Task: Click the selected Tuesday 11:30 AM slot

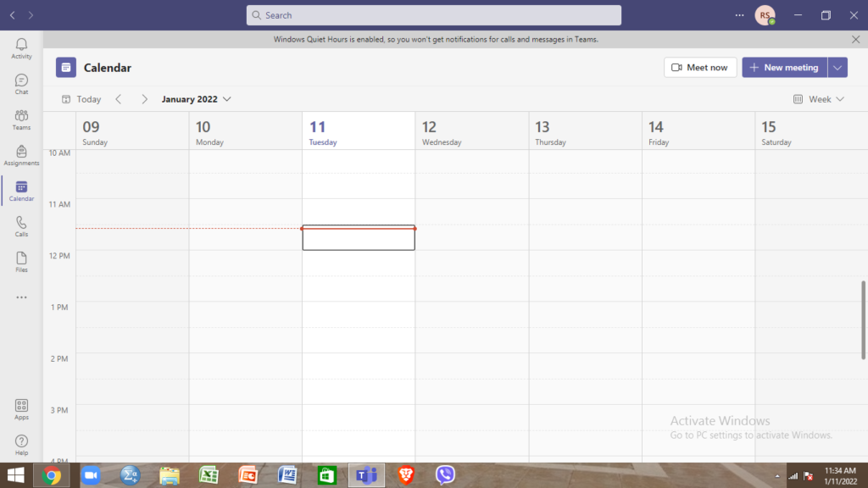Action: coord(359,237)
